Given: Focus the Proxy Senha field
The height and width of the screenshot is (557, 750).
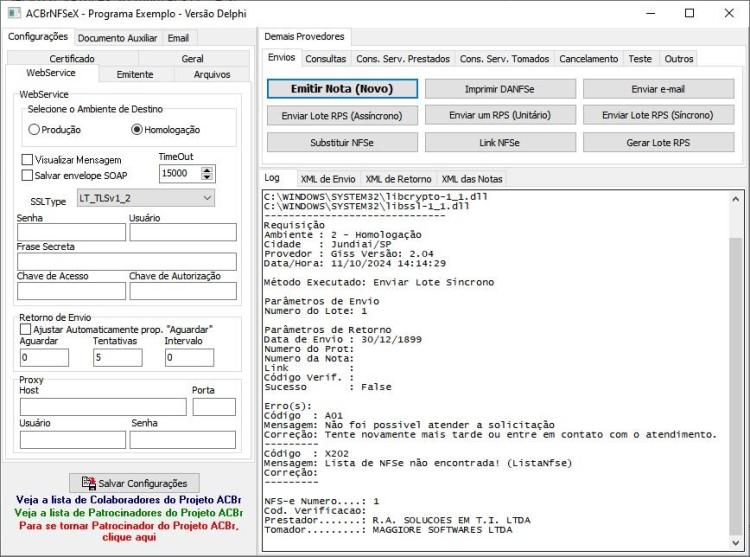Looking at the screenshot, I should 183,440.
